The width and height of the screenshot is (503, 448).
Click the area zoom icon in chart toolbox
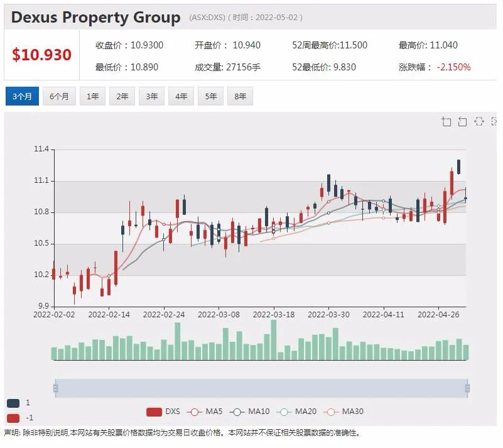[446, 122]
